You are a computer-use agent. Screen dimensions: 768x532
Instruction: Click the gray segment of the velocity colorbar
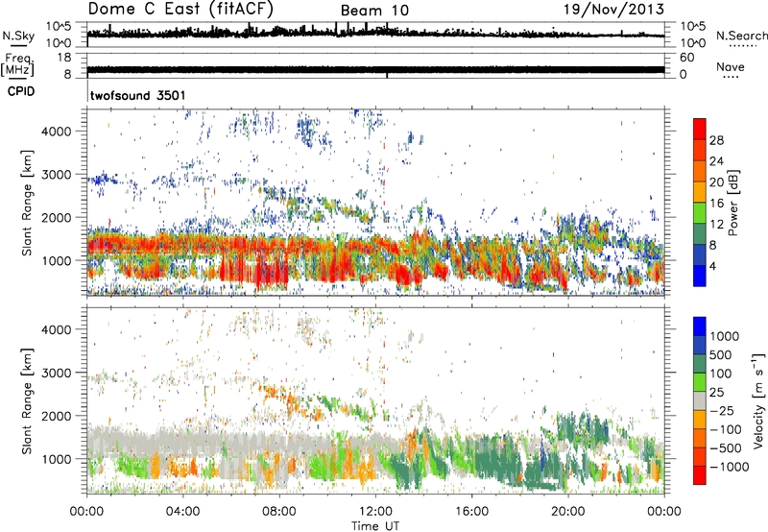(700, 401)
